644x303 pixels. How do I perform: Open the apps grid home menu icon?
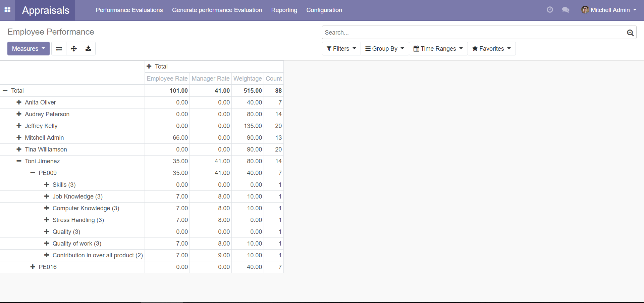click(7, 10)
